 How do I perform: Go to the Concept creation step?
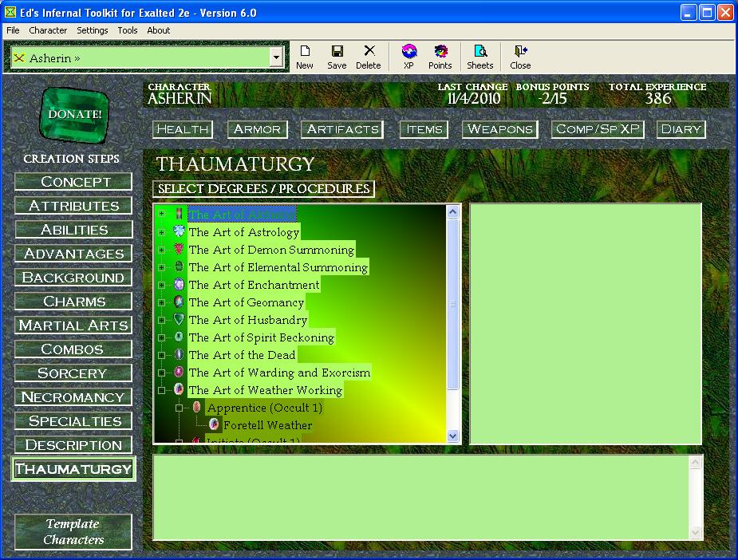[73, 182]
